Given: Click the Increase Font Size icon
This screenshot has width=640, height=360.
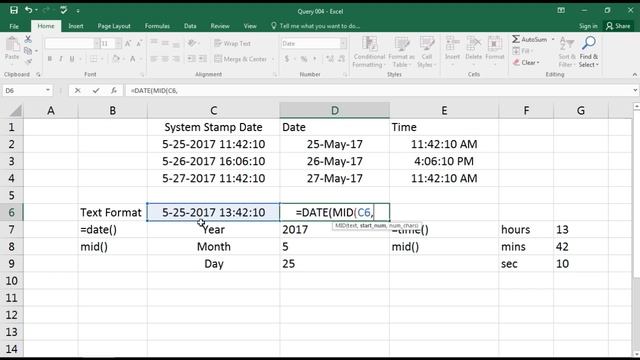Looking at the screenshot, I should 128,43.
